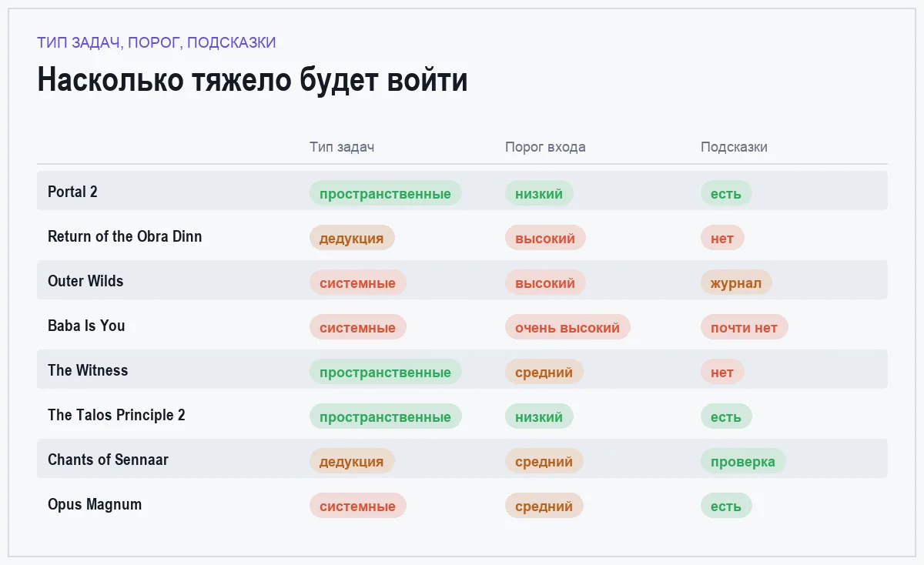The image size is (924, 565).
Task: Click Talos Principle 2's "пространственные" tag
Action: (385, 416)
